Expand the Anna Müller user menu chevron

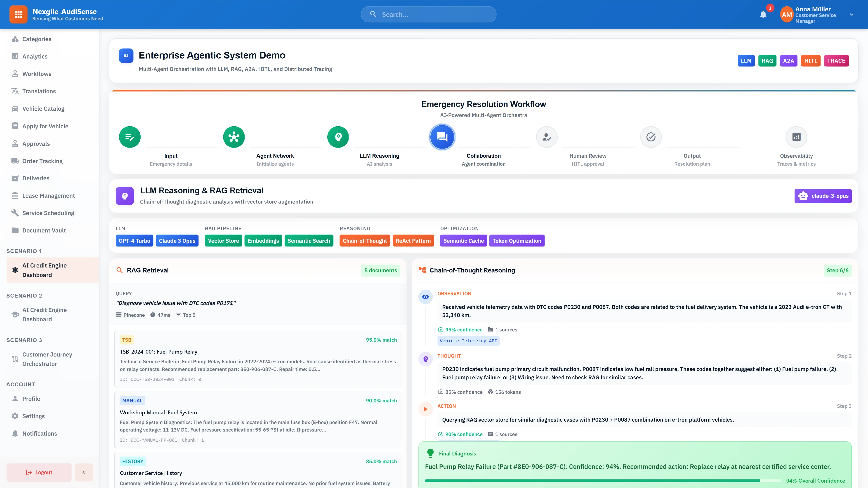tap(851, 14)
